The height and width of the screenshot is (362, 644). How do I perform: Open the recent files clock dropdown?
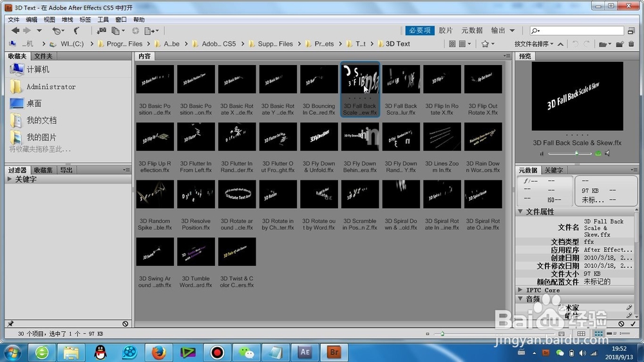58,31
